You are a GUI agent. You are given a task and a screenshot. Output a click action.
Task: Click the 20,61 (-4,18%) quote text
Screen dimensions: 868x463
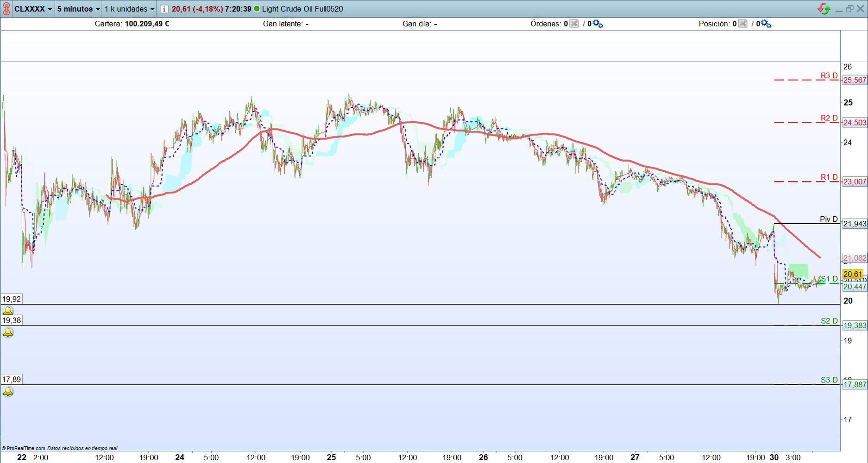pyautogui.click(x=197, y=9)
